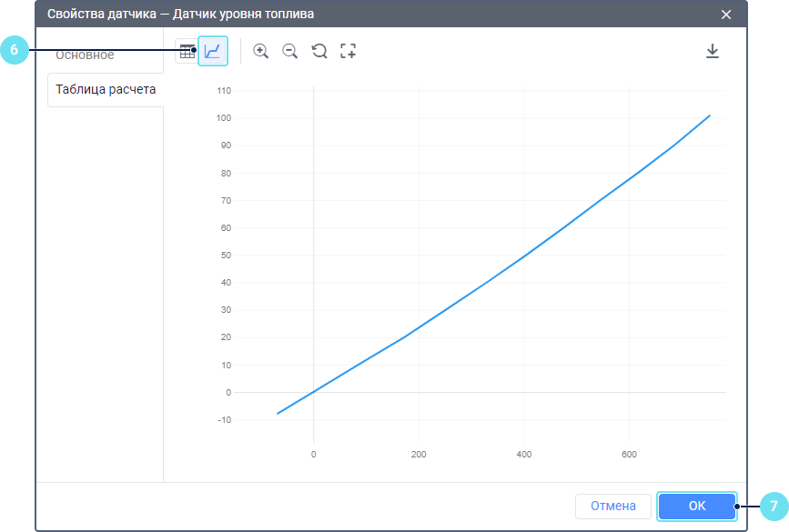Click the numbered callout marker 6

point(14,51)
